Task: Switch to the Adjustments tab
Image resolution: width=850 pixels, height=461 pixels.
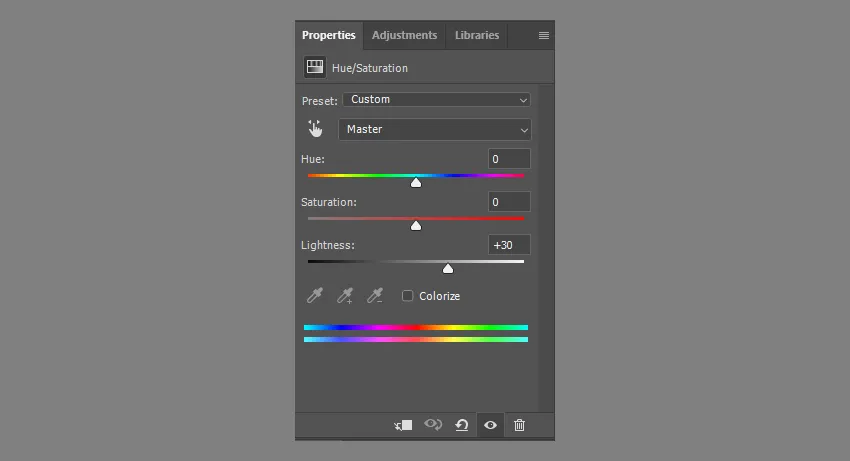Action: pos(404,35)
